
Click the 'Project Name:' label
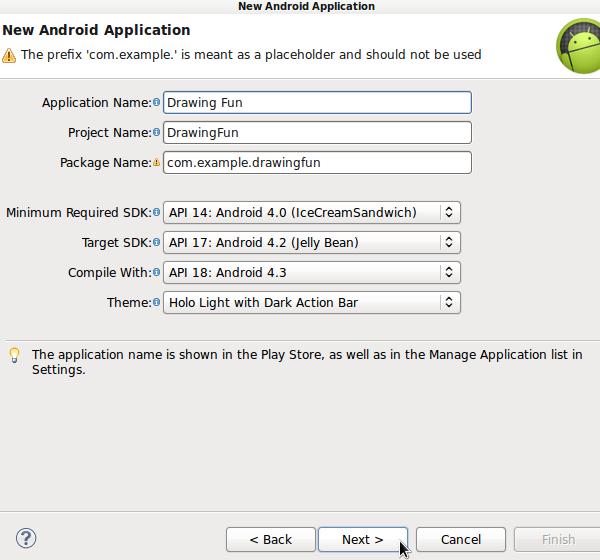click(110, 132)
